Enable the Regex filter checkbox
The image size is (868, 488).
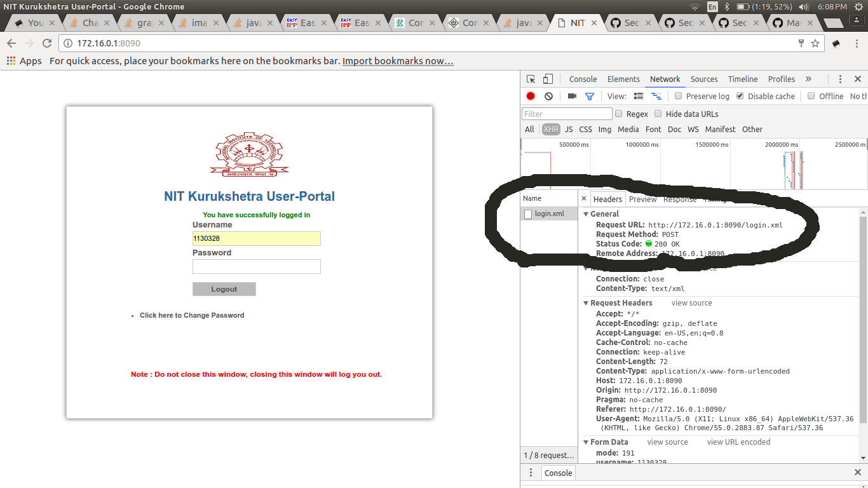[x=619, y=114]
